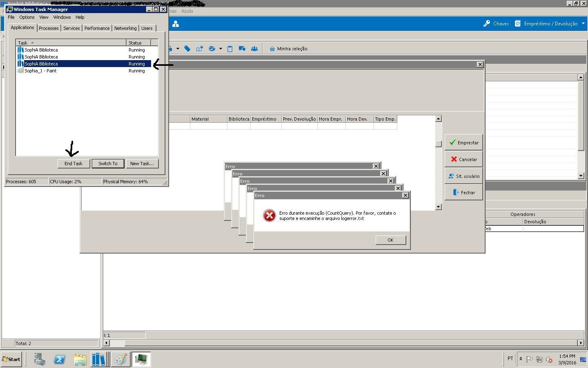The height and width of the screenshot is (368, 588).
Task: Open the Options menu in Task Manager
Action: 27,17
